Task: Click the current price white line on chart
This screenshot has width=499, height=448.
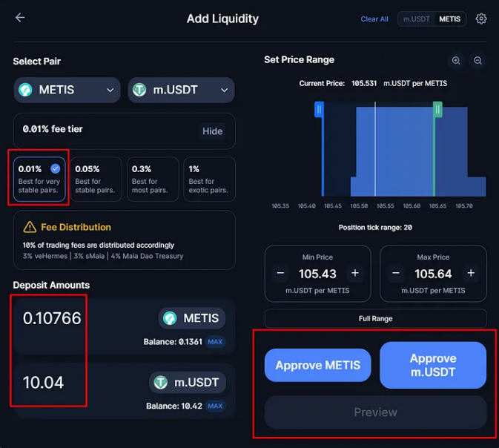Action: (x=375, y=149)
